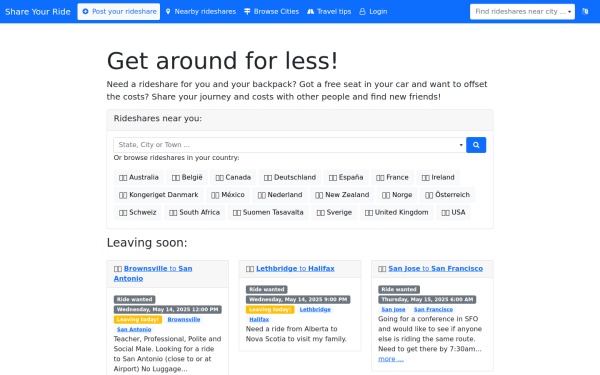Browse rideshares in México
Viewport: 600px width, 375px height.
(x=228, y=195)
